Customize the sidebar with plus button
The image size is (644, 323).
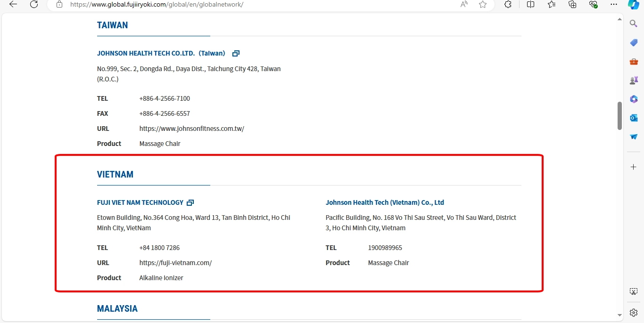click(x=634, y=167)
